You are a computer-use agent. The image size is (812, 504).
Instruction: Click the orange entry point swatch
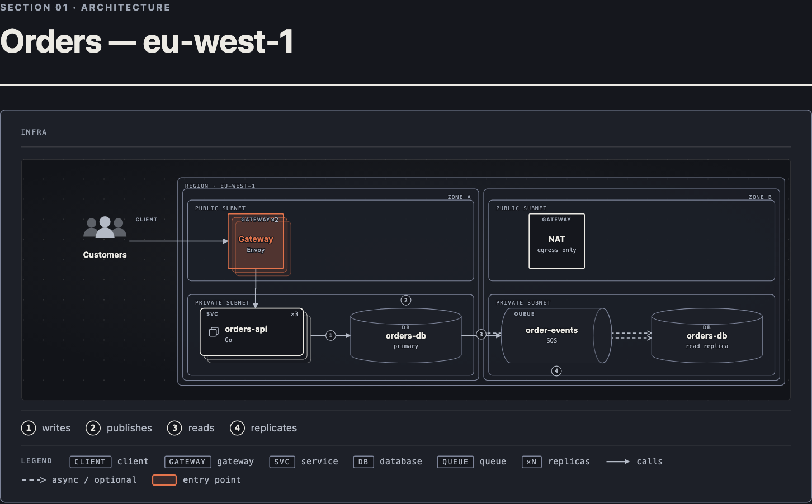pyautogui.click(x=164, y=480)
